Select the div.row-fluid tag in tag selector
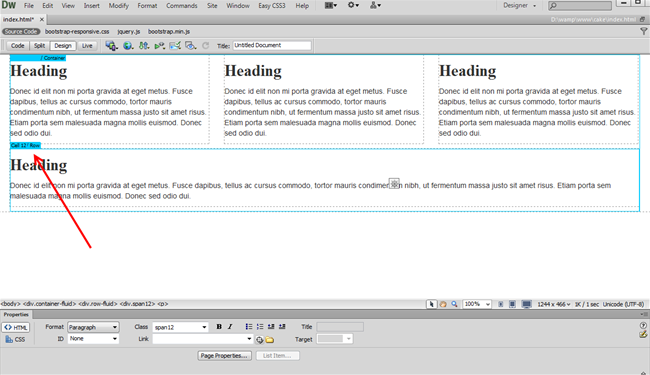650x375 pixels. coord(98,304)
